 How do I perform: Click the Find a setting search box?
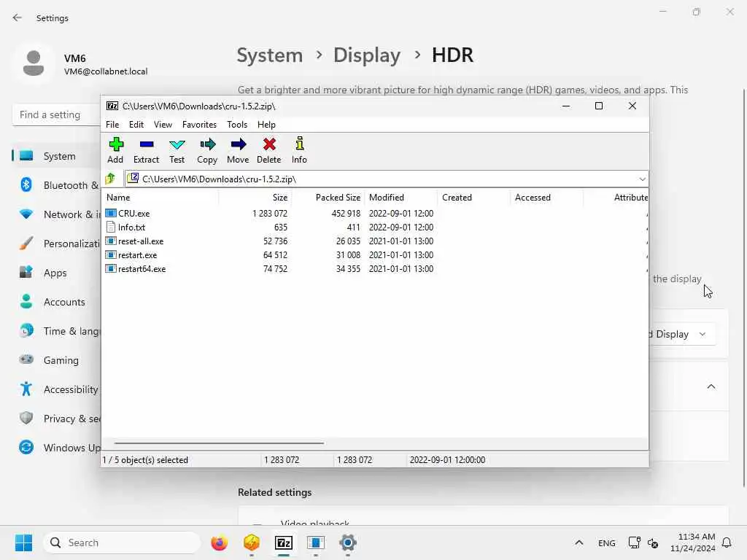click(57, 114)
